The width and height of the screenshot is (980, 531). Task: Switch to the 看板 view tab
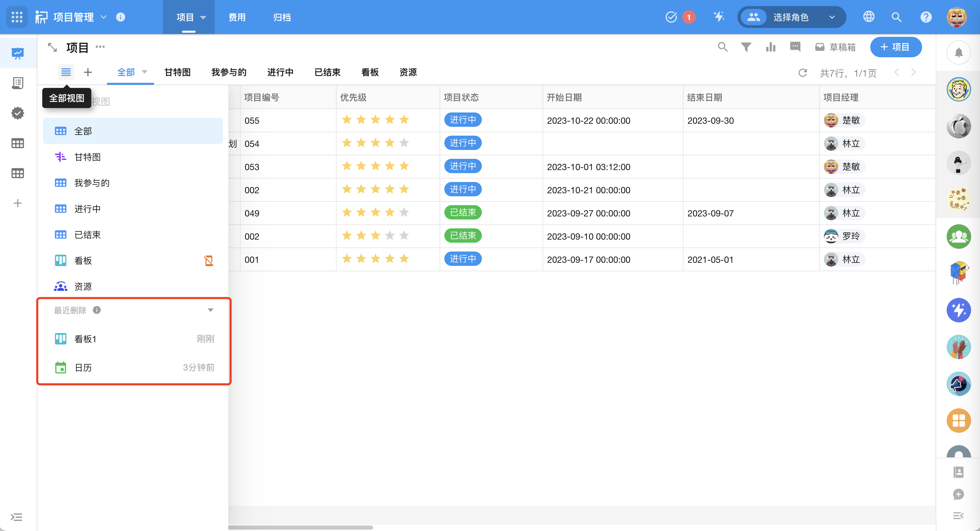(x=370, y=72)
